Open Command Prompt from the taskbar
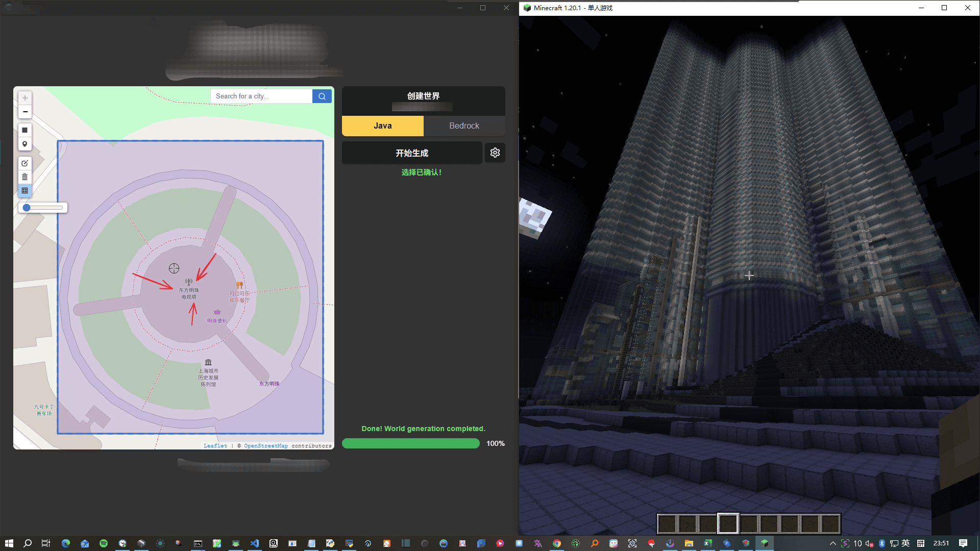980x551 pixels. click(198, 543)
